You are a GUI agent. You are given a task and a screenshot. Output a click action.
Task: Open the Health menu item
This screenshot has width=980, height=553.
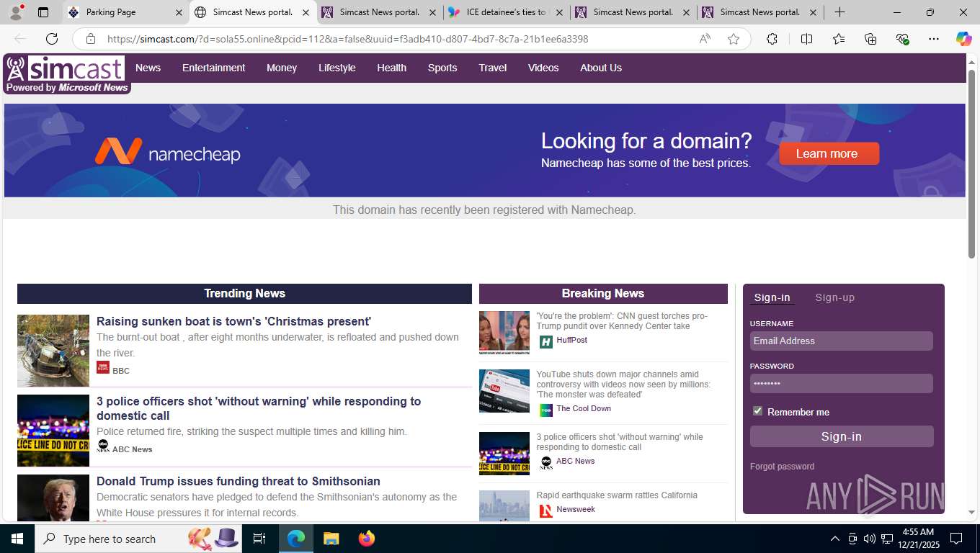[391, 68]
